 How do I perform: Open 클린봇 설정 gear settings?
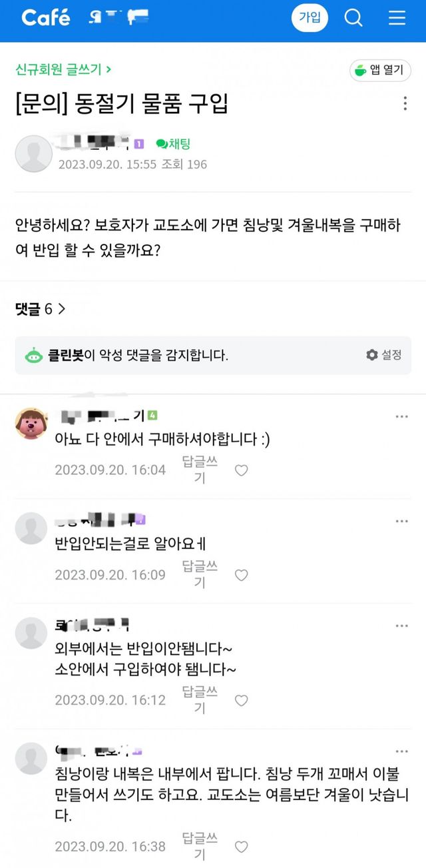click(x=384, y=355)
